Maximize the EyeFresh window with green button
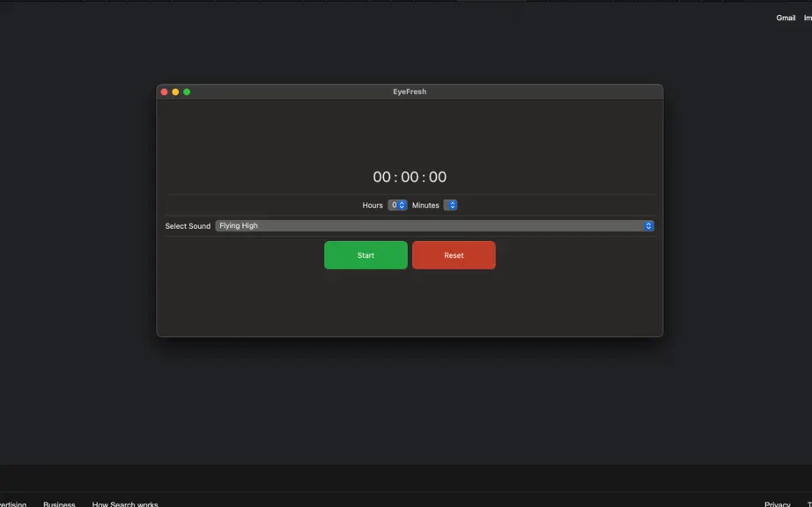Screen dimensions: 812x507 coord(187,92)
